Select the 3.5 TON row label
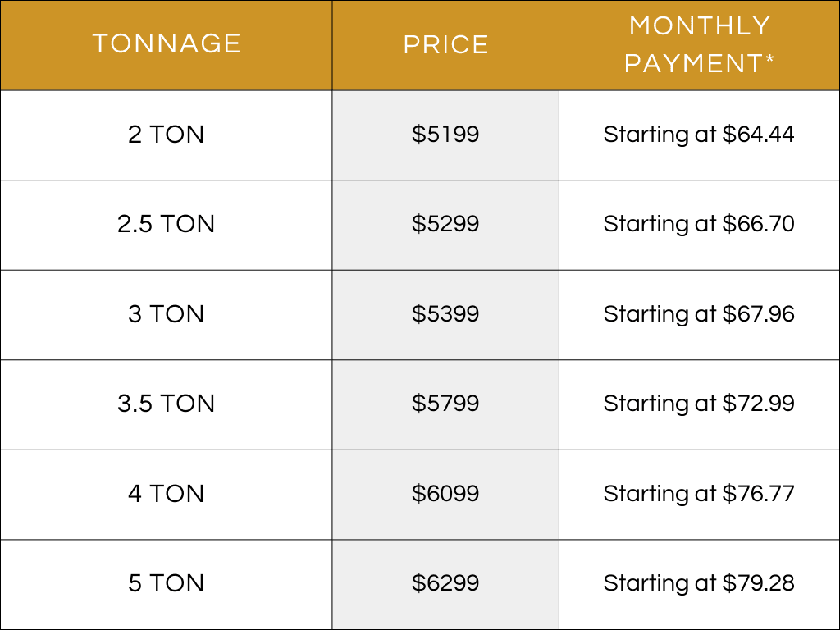The image size is (840, 630). [166, 404]
